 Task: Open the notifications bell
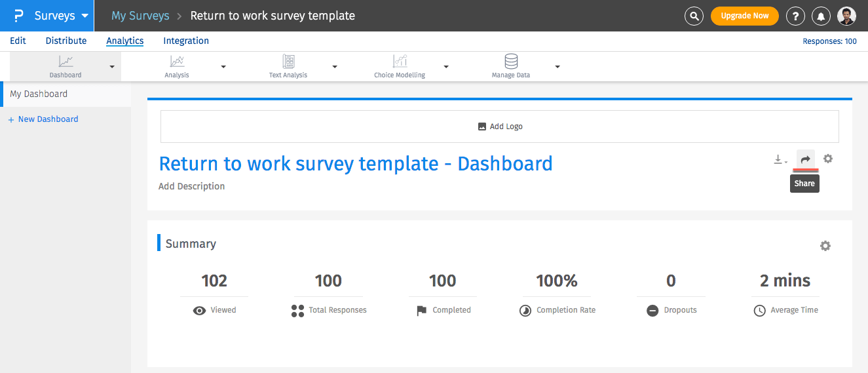pos(820,16)
